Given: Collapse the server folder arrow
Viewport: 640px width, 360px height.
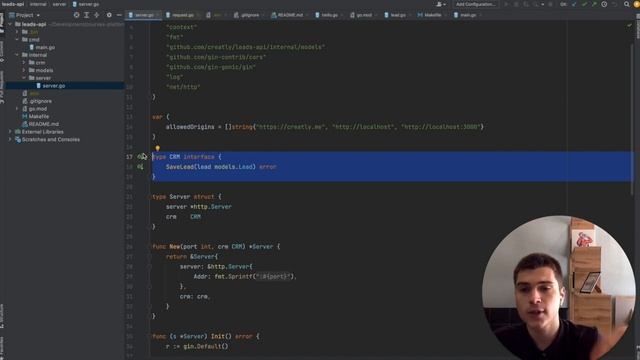Looking at the screenshot, I should [24, 78].
